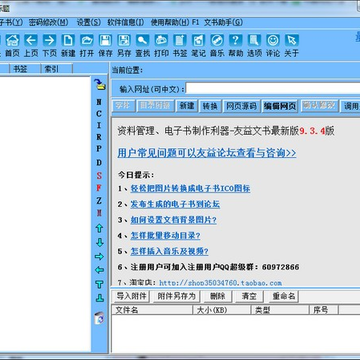Viewport: 360px width, 360px height.
Task: Move item to top with T-shaped arrow
Action: point(99,284)
